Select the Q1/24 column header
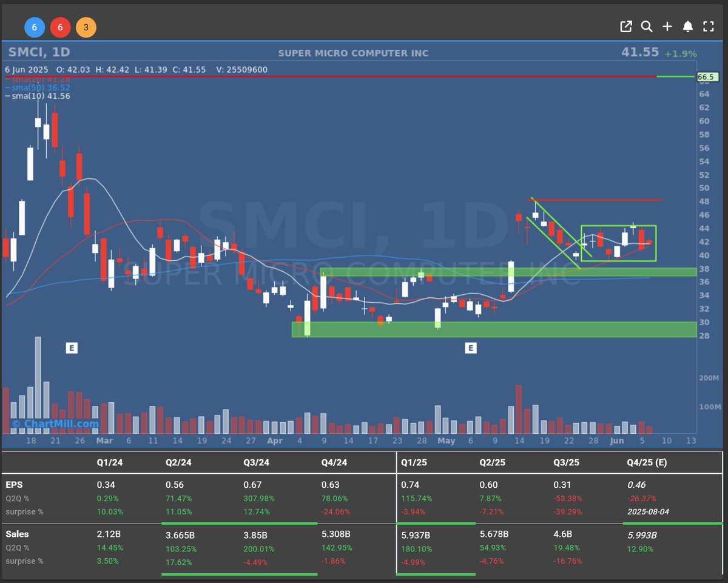The image size is (728, 583). (x=109, y=462)
